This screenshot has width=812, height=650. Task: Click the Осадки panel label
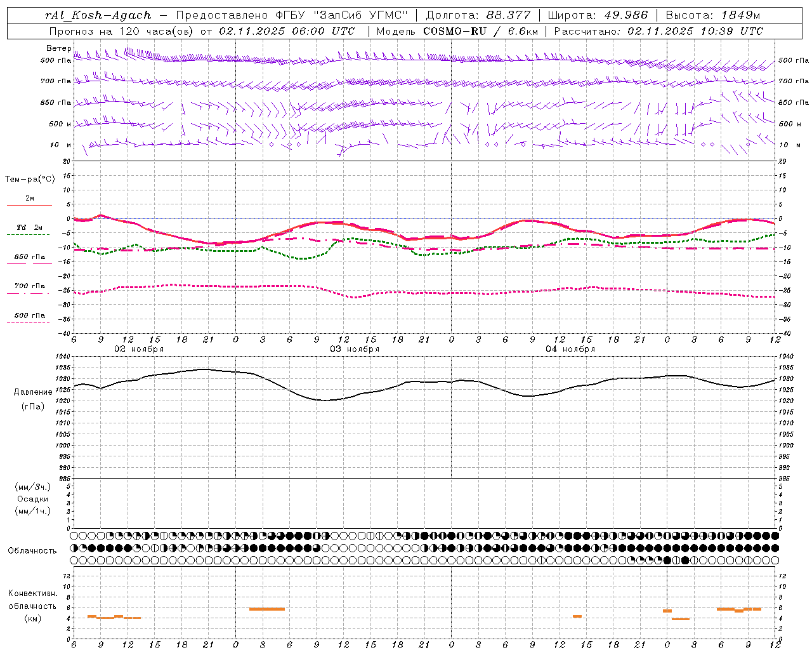(x=33, y=499)
